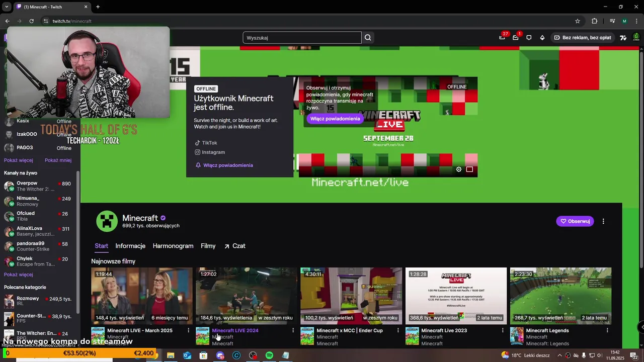
Task: Open the Windows notification center icon
Action: pyautogui.click(x=634, y=355)
